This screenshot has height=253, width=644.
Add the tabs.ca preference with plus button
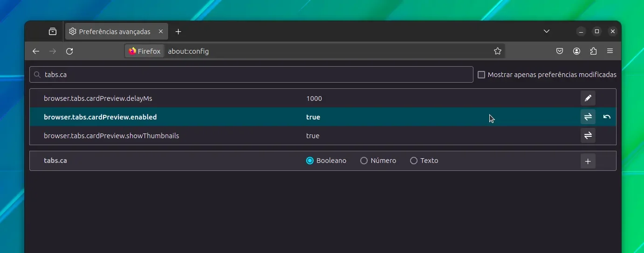pyautogui.click(x=588, y=161)
